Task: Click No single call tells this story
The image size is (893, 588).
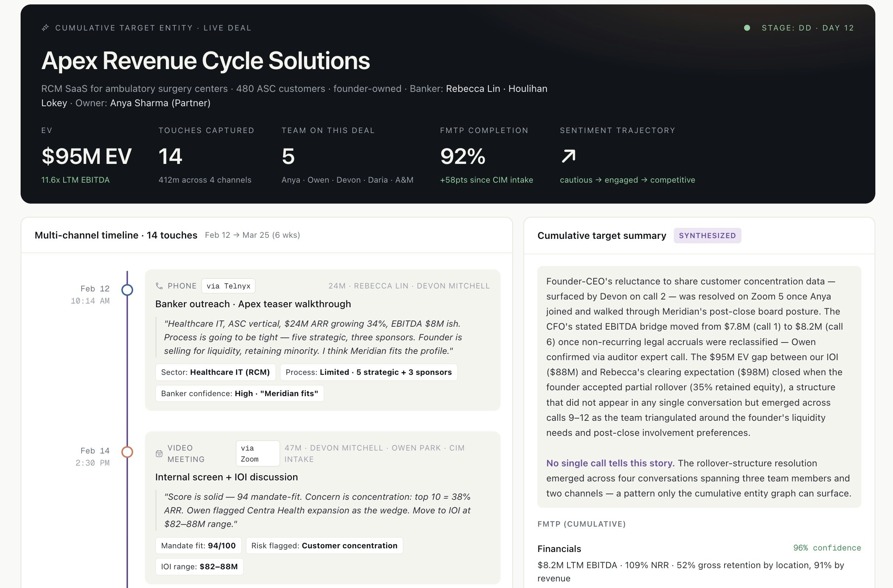Action: tap(611, 463)
